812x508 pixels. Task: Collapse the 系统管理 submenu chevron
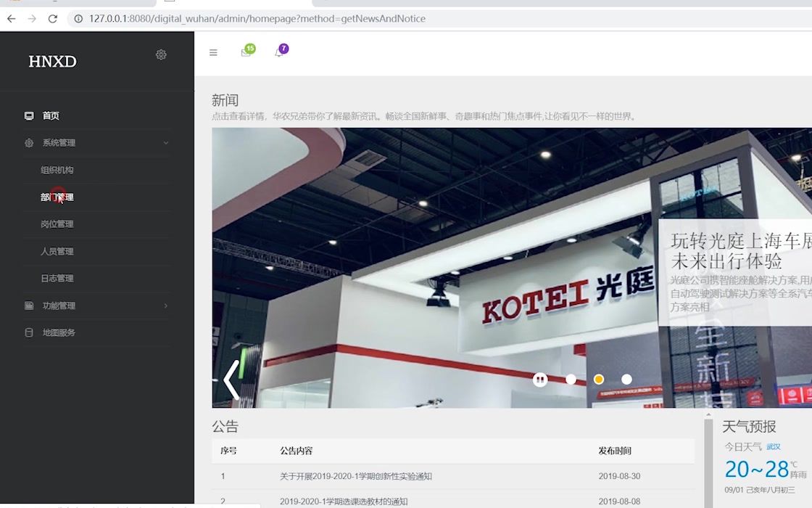[166, 142]
